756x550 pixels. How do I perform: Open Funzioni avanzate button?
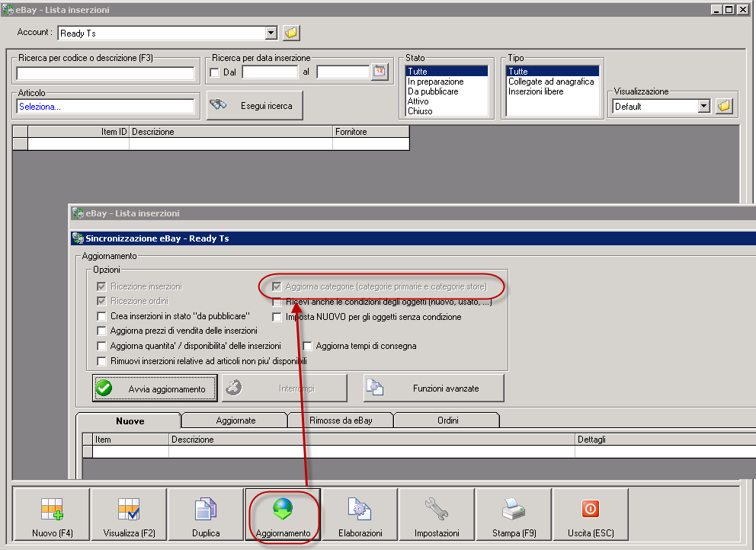(434, 389)
